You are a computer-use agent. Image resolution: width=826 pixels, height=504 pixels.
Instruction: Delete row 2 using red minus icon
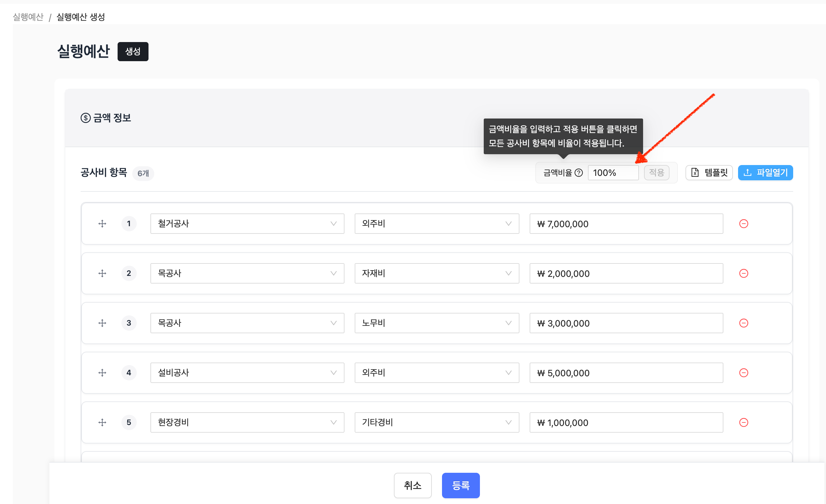point(743,273)
